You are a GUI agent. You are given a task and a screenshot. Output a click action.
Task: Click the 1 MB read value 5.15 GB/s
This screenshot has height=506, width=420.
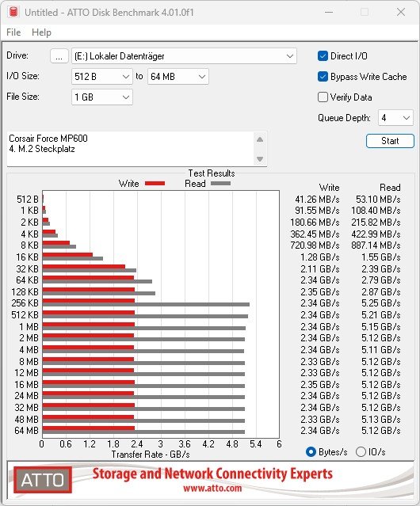click(x=381, y=326)
